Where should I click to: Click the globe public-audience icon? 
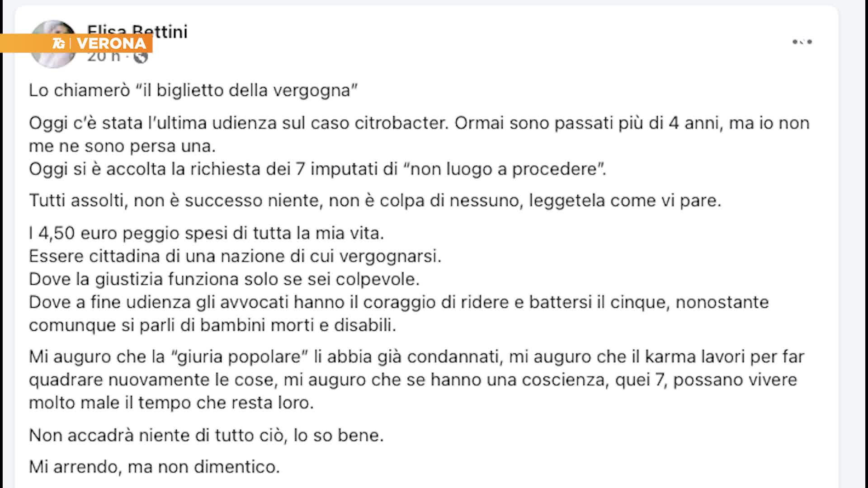click(141, 57)
